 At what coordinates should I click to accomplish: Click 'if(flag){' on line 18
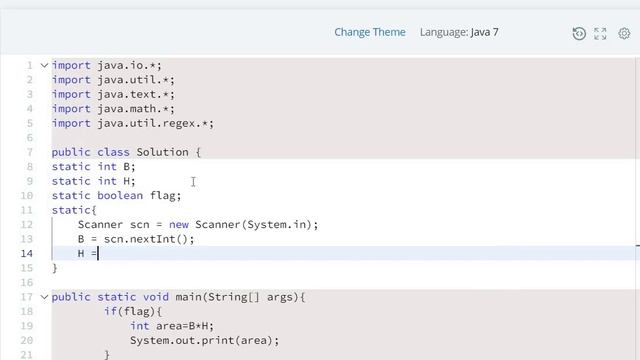pos(133,311)
